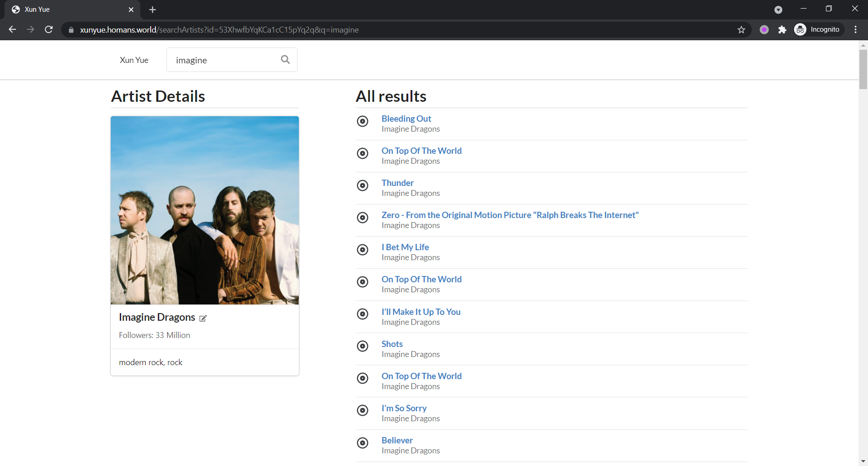The height and width of the screenshot is (466, 868).
Task: Click the disc icon next to I Bet My Life
Action: click(363, 250)
